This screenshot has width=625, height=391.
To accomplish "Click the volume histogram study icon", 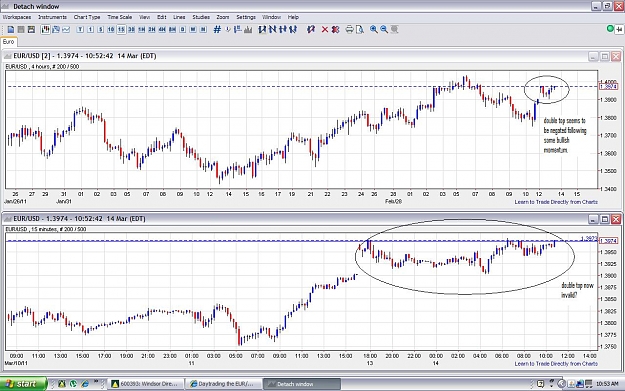I will click(248, 29).
